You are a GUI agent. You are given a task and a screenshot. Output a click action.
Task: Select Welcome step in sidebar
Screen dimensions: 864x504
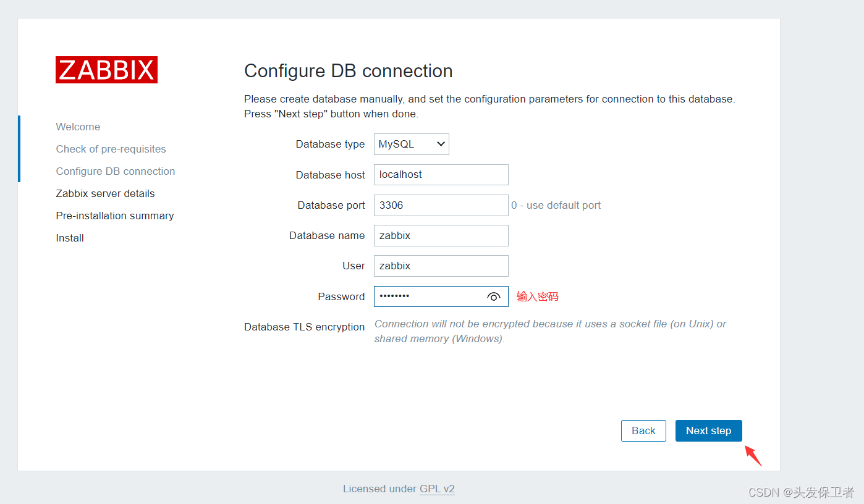point(78,127)
